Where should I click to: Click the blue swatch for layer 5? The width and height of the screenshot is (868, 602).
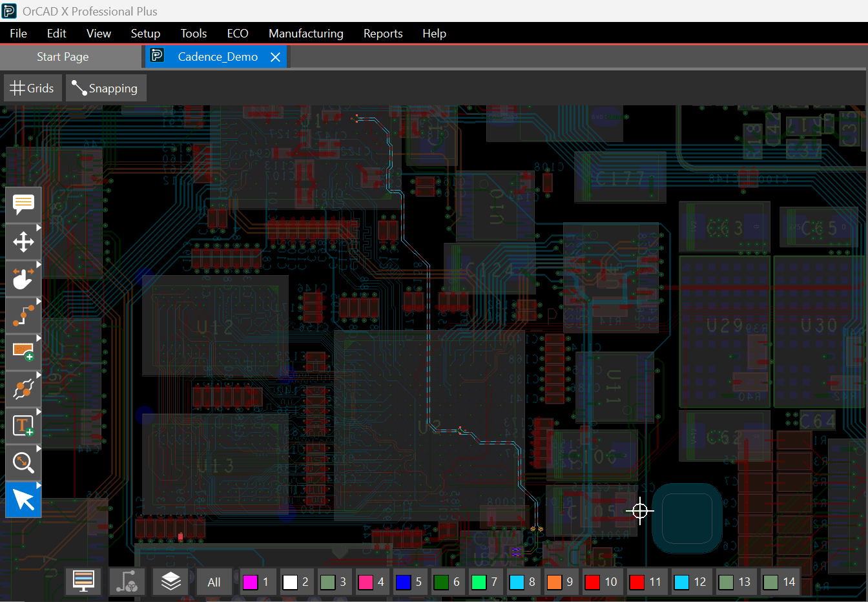pos(404,582)
